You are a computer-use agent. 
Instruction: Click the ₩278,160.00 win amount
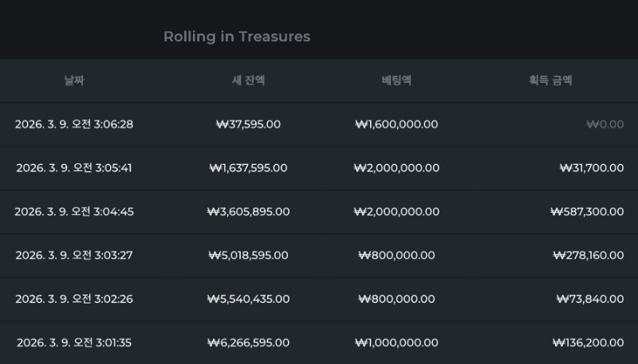click(588, 256)
